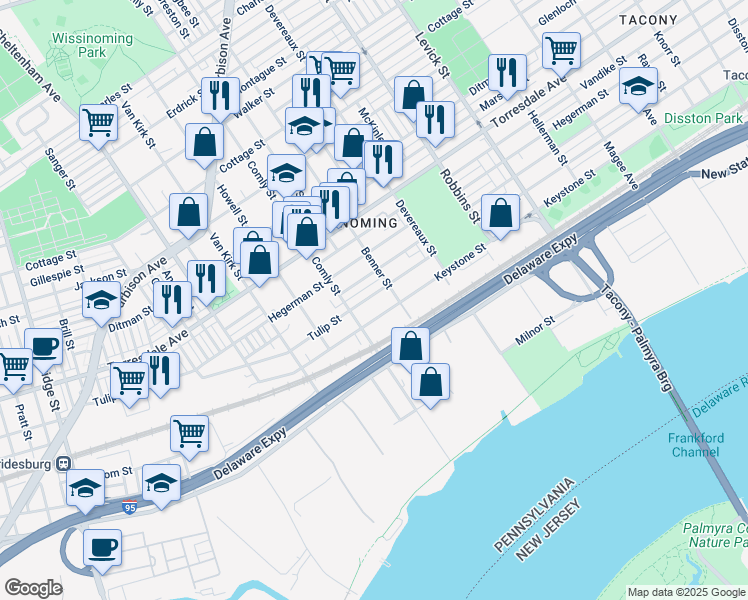The image size is (748, 600).
Task: Click the Tacony-Palmyra Brg label
Action: pos(635,338)
